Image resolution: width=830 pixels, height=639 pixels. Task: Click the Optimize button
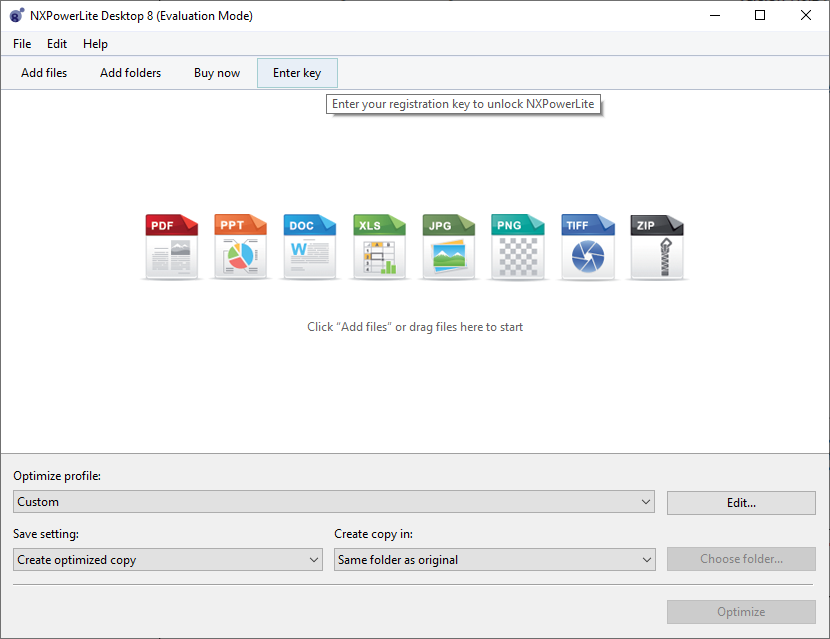tap(741, 612)
